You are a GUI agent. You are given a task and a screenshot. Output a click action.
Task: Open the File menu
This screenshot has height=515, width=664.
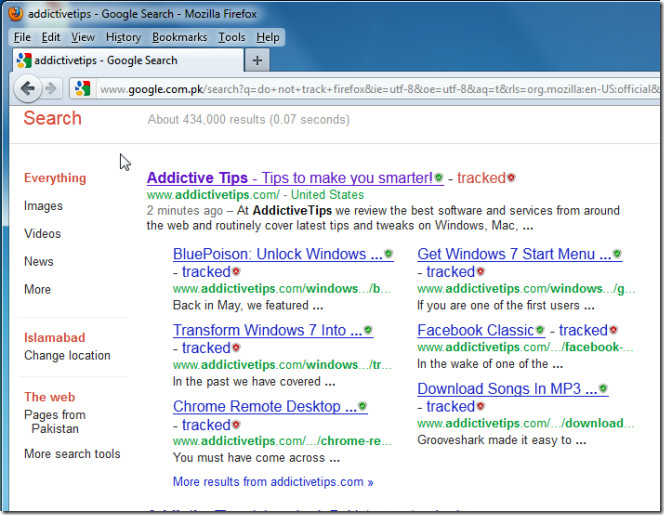click(x=22, y=37)
